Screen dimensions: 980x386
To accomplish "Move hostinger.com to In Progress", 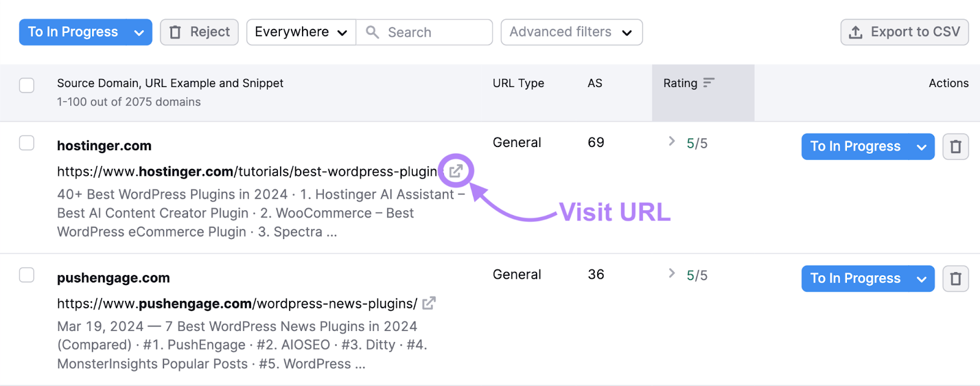I will coord(855,146).
